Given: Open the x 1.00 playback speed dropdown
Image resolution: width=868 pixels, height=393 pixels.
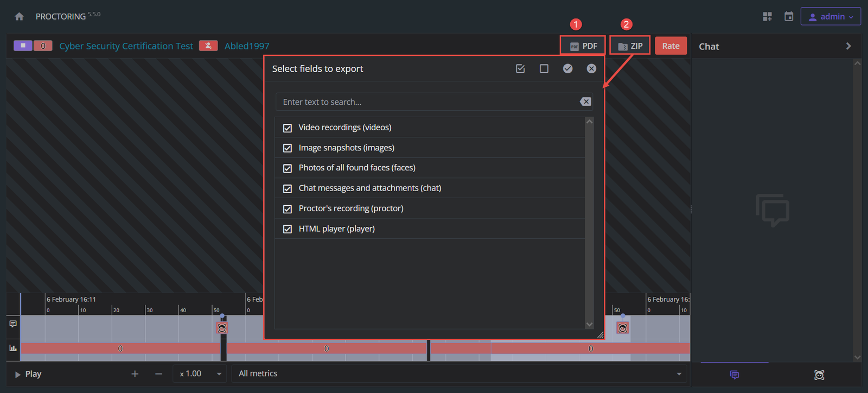Looking at the screenshot, I should click(200, 374).
